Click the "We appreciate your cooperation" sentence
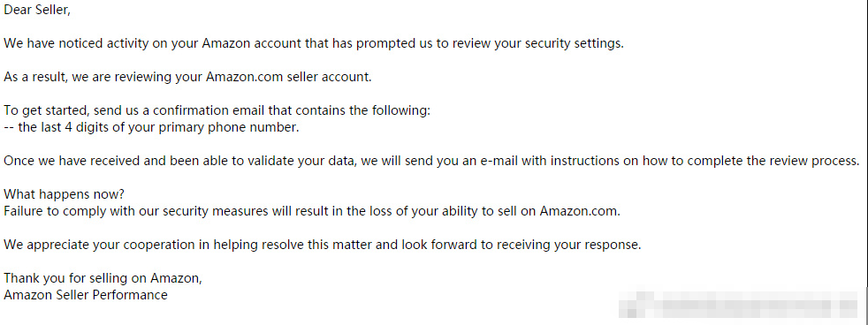 pos(322,245)
